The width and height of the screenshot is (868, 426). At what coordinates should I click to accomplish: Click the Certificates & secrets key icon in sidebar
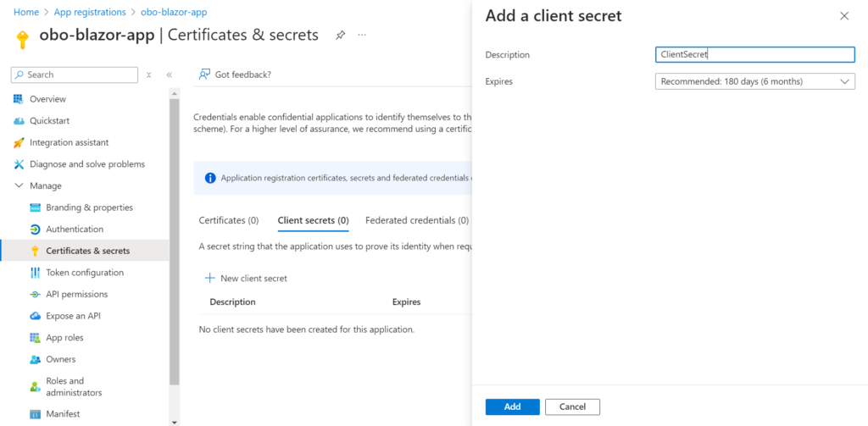[36, 252]
